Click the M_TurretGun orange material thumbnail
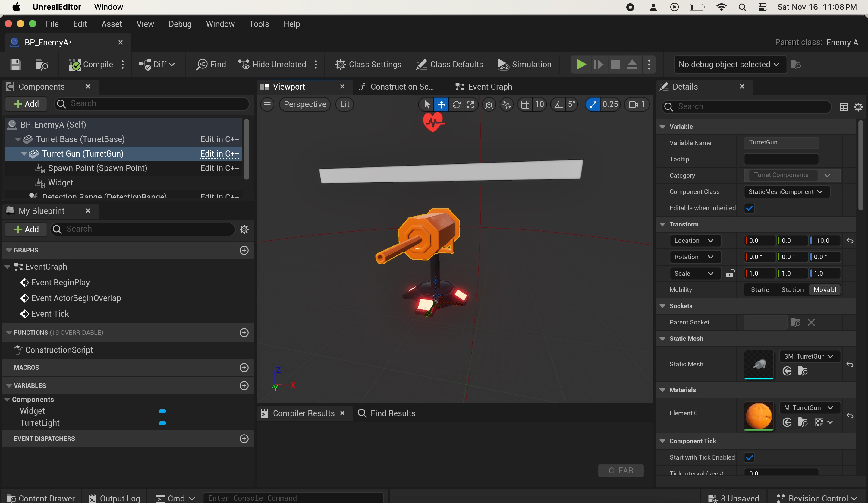This screenshot has width=868, height=503. click(x=759, y=416)
